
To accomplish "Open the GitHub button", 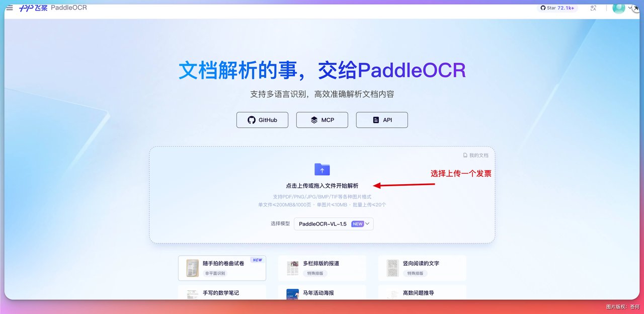I will 262,120.
